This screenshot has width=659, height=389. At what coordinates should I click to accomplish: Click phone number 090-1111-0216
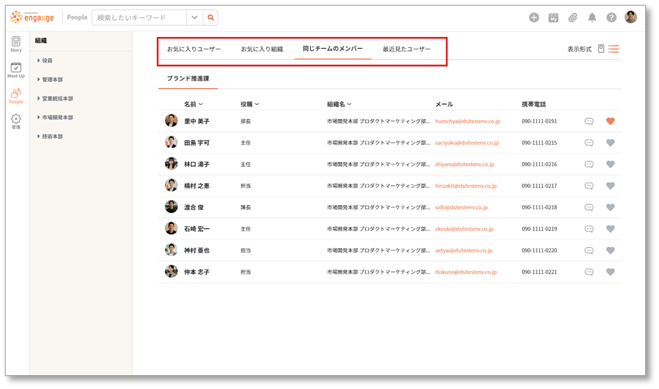point(539,164)
